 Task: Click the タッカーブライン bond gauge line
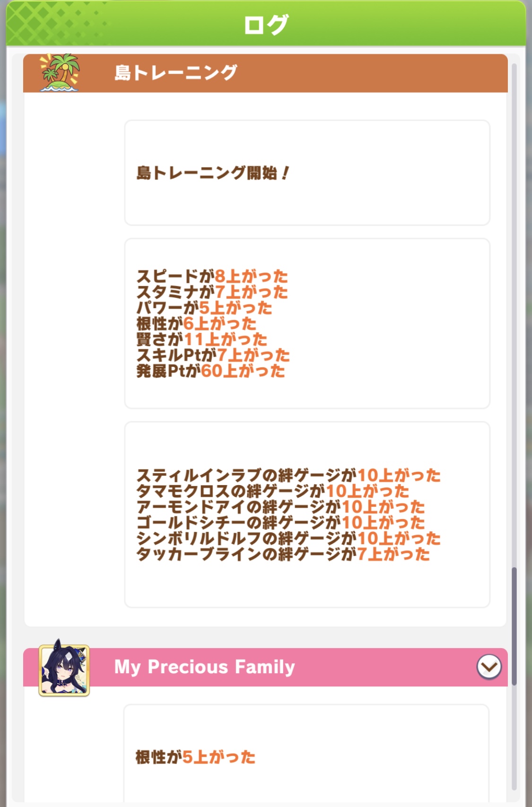point(283,554)
